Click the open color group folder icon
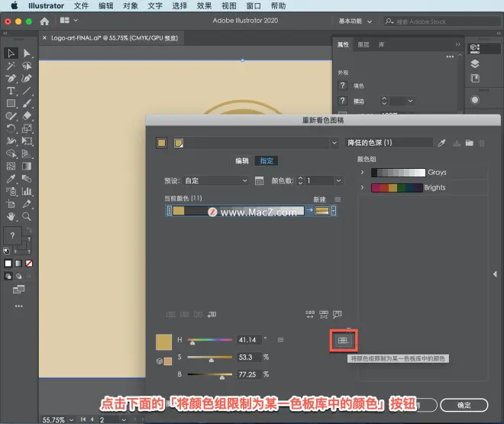 [x=470, y=143]
